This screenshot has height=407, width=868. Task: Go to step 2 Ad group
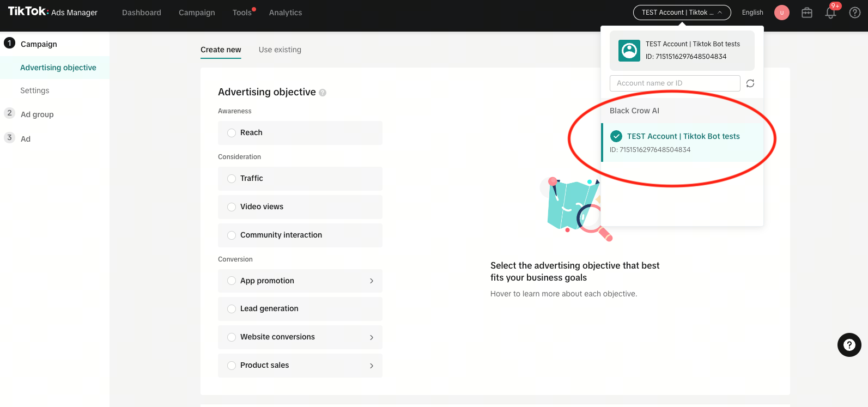click(29, 114)
